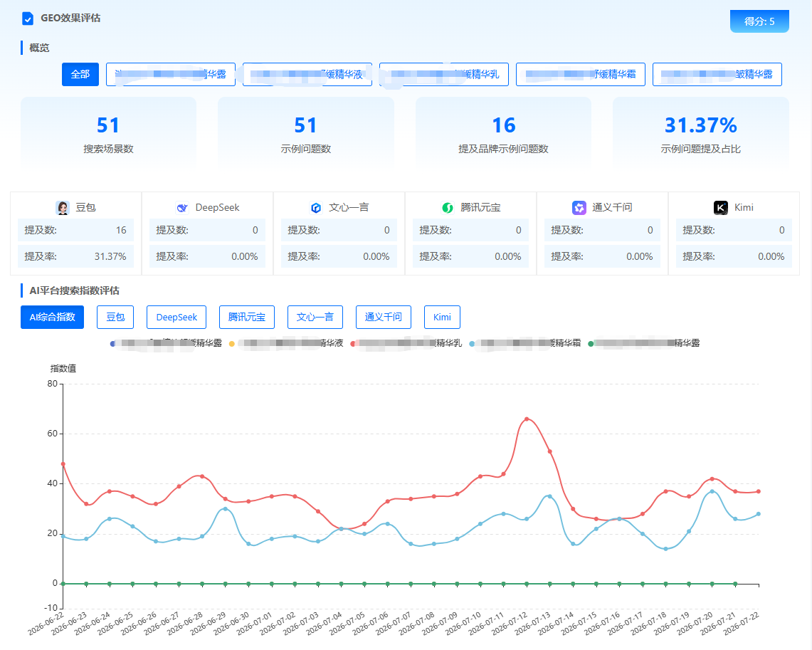Toggle the yellow legend series ending 精华液

click(x=286, y=343)
